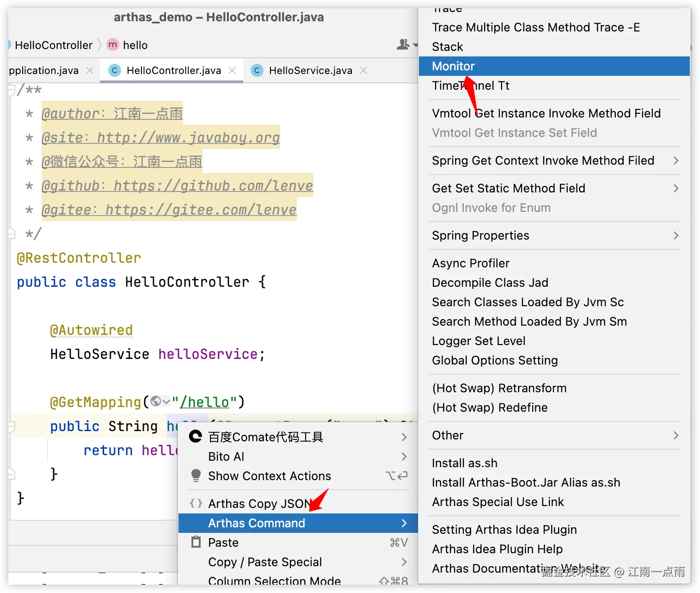Choose Logger Set Level
Image resolution: width=700 pixels, height=593 pixels.
click(x=554, y=341)
